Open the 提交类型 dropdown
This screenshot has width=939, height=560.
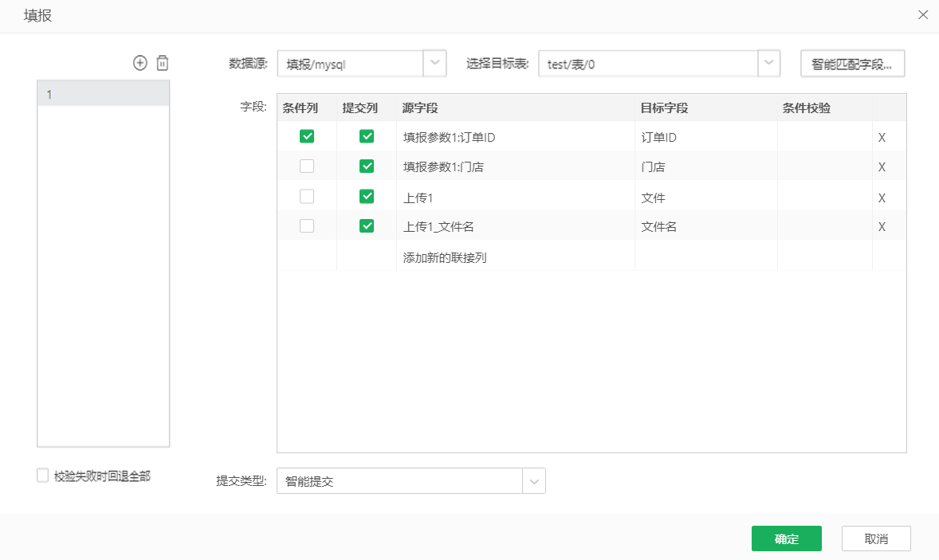[x=534, y=480]
